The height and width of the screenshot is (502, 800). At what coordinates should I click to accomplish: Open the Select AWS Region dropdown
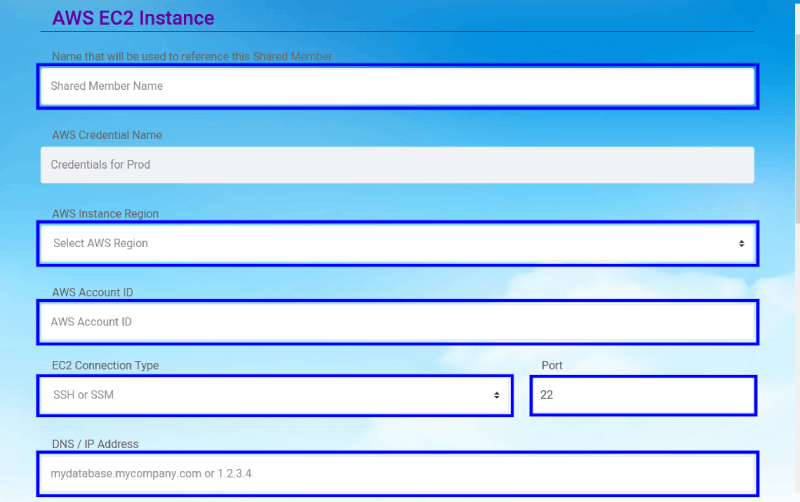point(397,243)
